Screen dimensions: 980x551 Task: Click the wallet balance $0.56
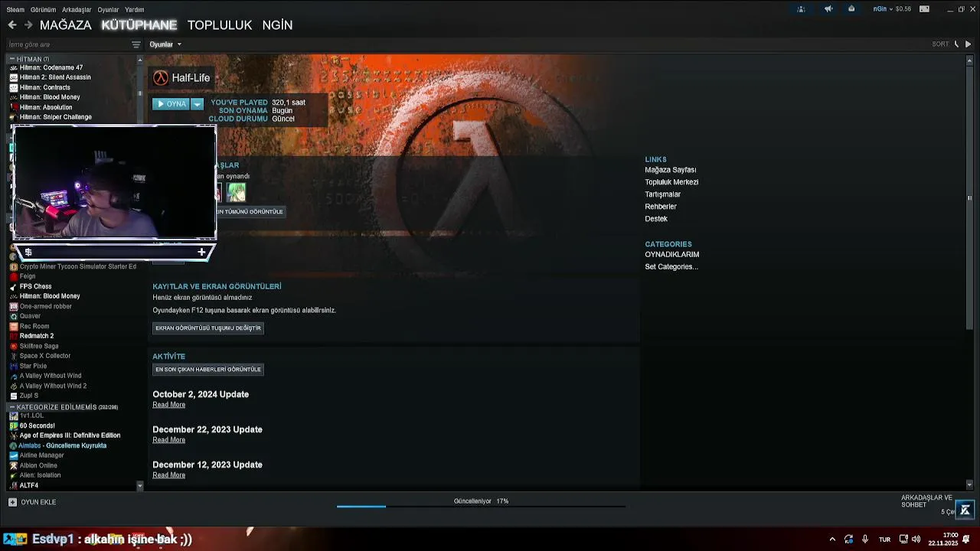point(903,9)
